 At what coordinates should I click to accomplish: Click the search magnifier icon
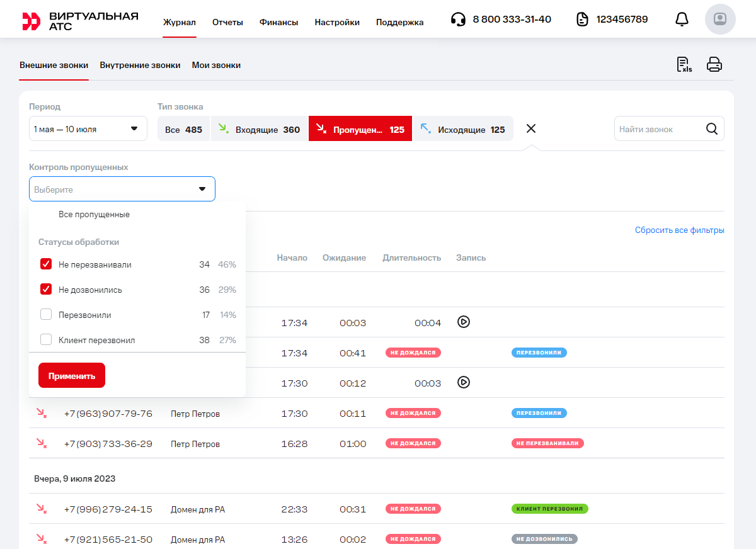712,129
